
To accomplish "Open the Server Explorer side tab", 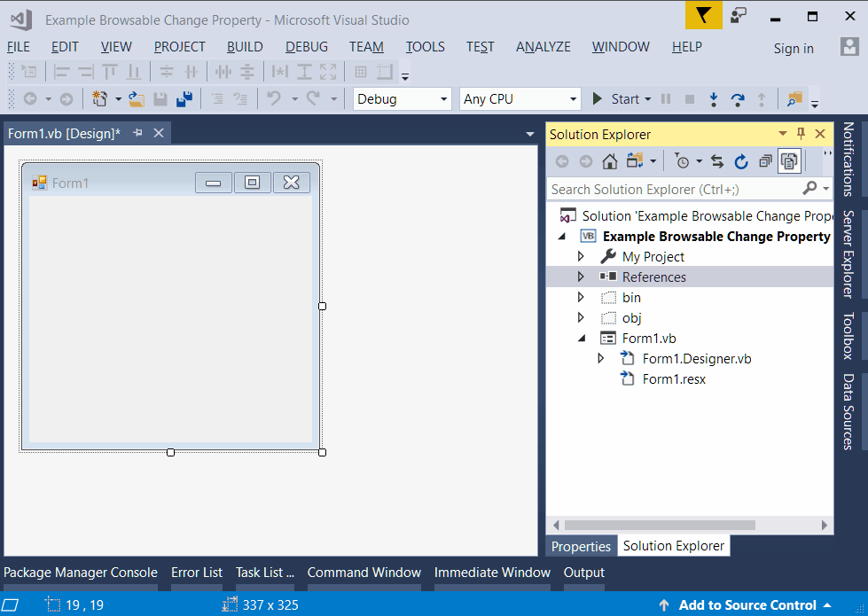I will click(848, 254).
